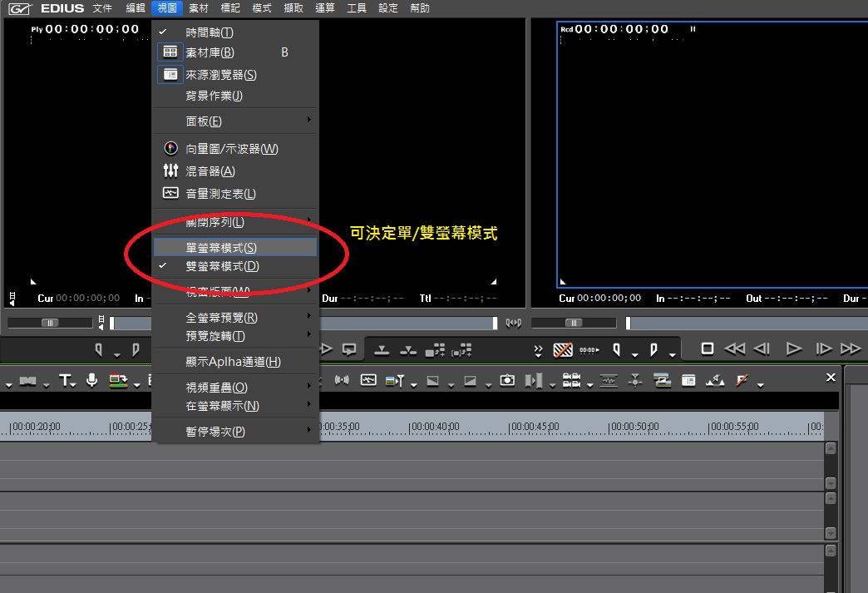This screenshot has height=593, width=868.
Task: Click the 素材庫 bin icon in the View menu
Action: 170,52
